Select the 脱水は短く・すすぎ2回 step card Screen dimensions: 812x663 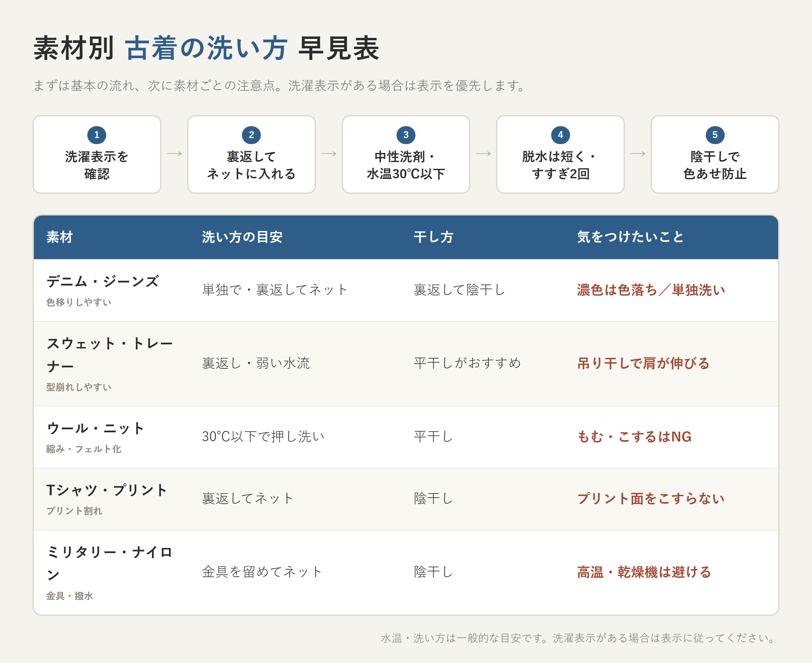tap(560, 154)
